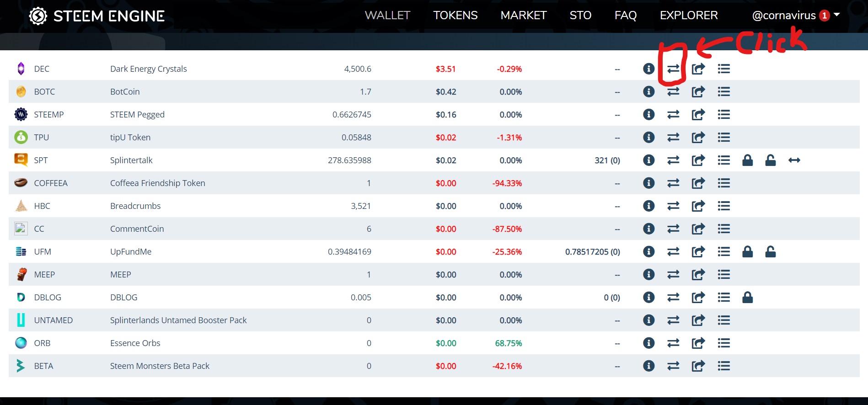
Task: Go to the TOKENS page
Action: coord(455,16)
